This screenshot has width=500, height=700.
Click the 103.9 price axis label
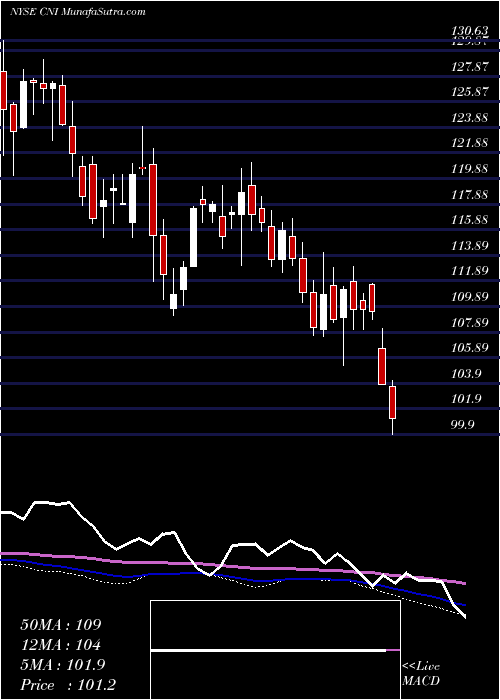point(466,373)
